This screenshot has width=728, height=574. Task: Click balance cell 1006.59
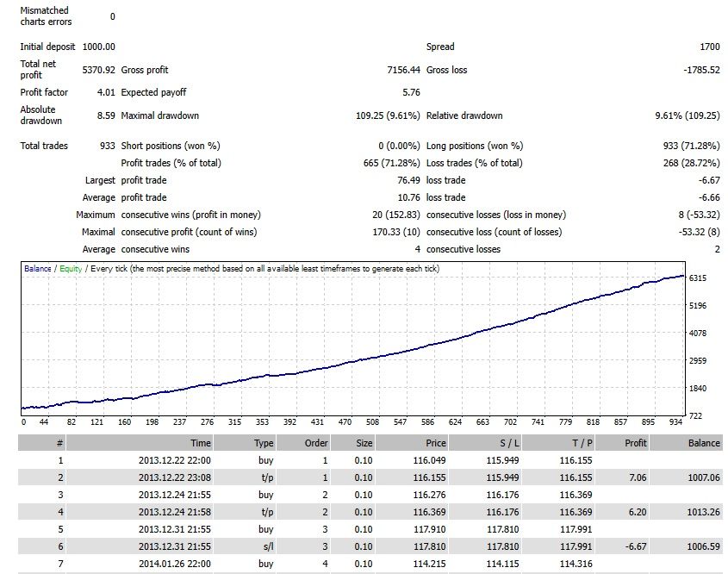click(704, 546)
